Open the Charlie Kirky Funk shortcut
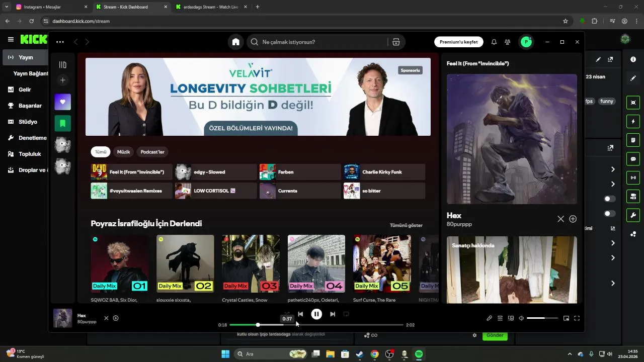The height and width of the screenshot is (362, 644). point(384,172)
